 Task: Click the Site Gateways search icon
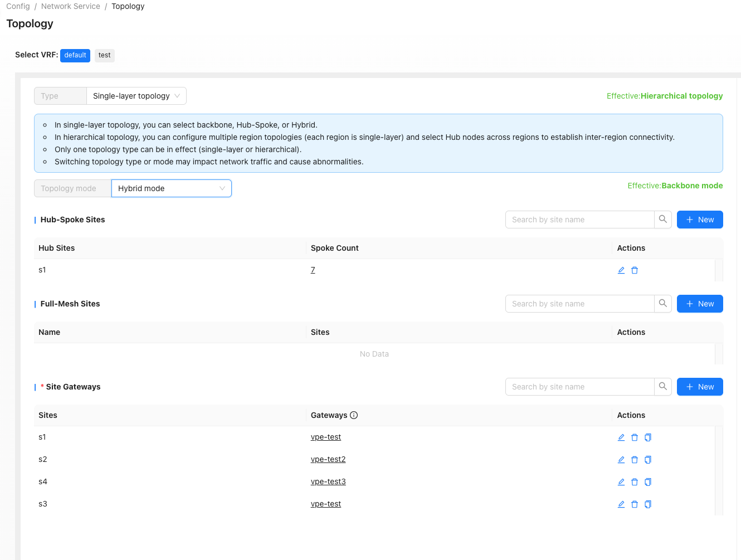click(663, 387)
